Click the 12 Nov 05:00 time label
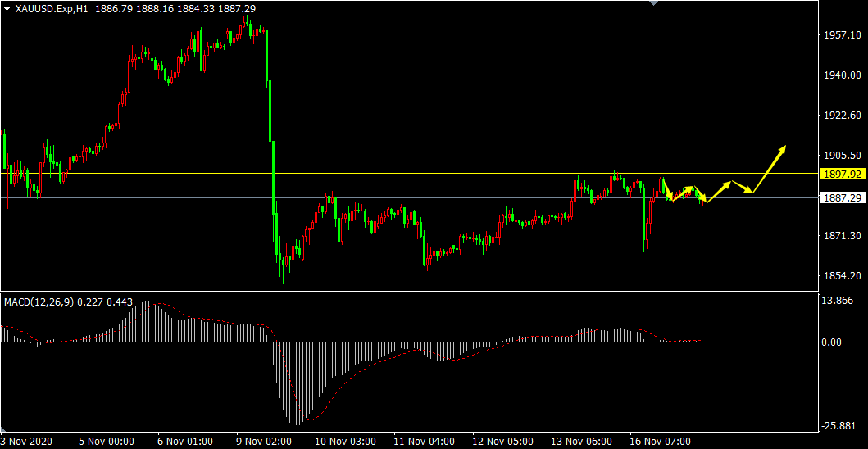This screenshot has width=868, height=449. tap(502, 442)
